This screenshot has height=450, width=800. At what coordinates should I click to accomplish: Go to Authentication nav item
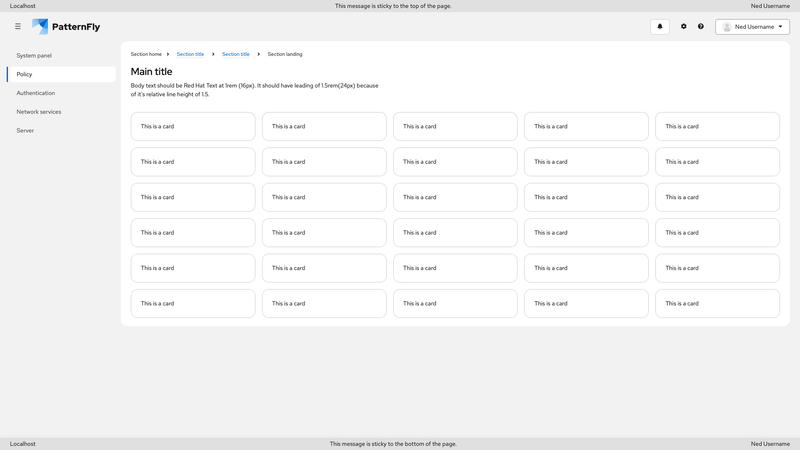[36, 93]
